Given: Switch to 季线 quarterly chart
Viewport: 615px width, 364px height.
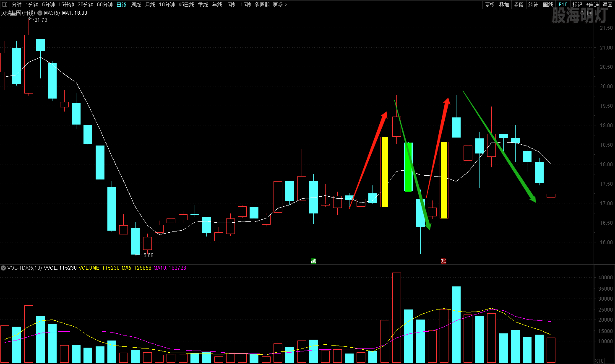Looking at the screenshot, I should pos(203,5).
